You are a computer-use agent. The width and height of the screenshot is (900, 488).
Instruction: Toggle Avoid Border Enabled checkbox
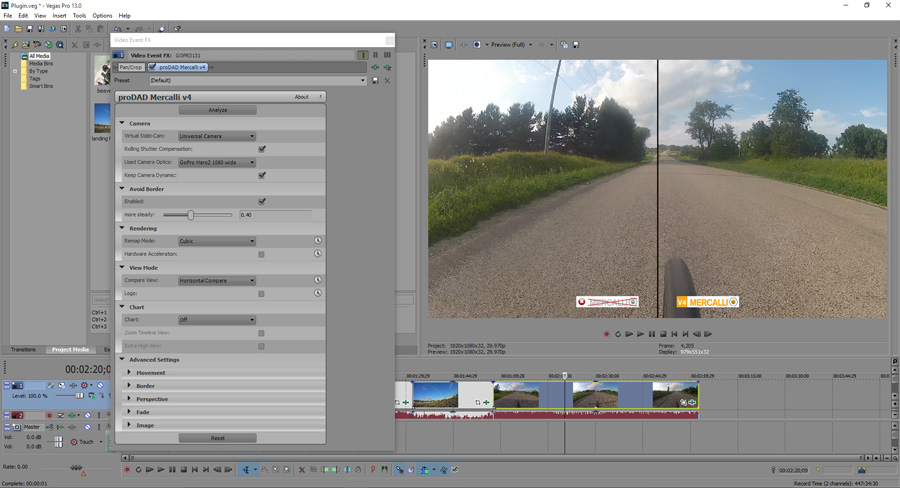(262, 202)
